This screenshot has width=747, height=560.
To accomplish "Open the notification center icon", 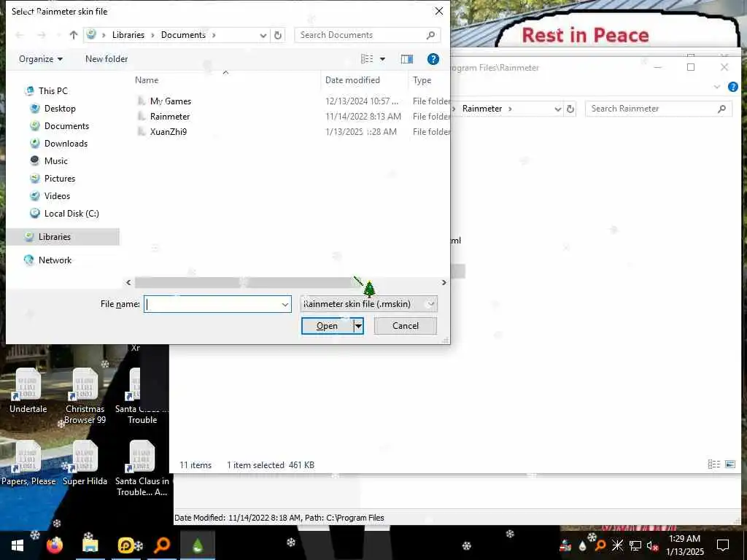I will [x=723, y=545].
